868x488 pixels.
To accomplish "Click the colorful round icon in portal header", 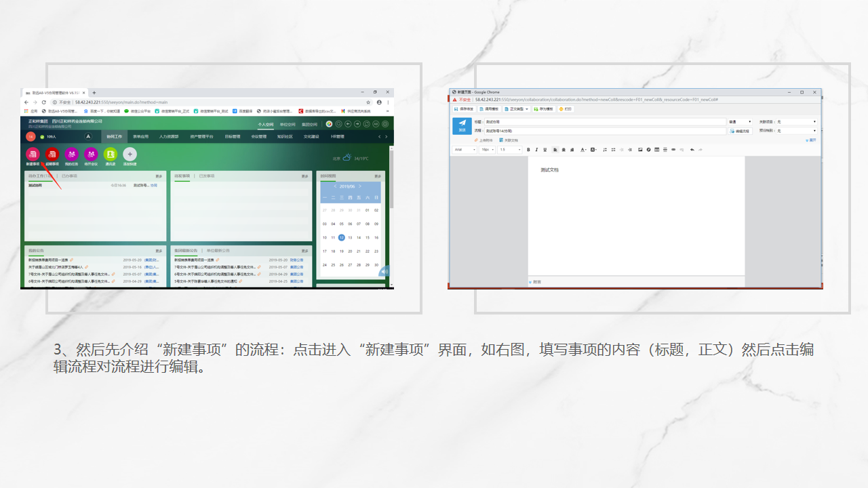I will (x=329, y=124).
